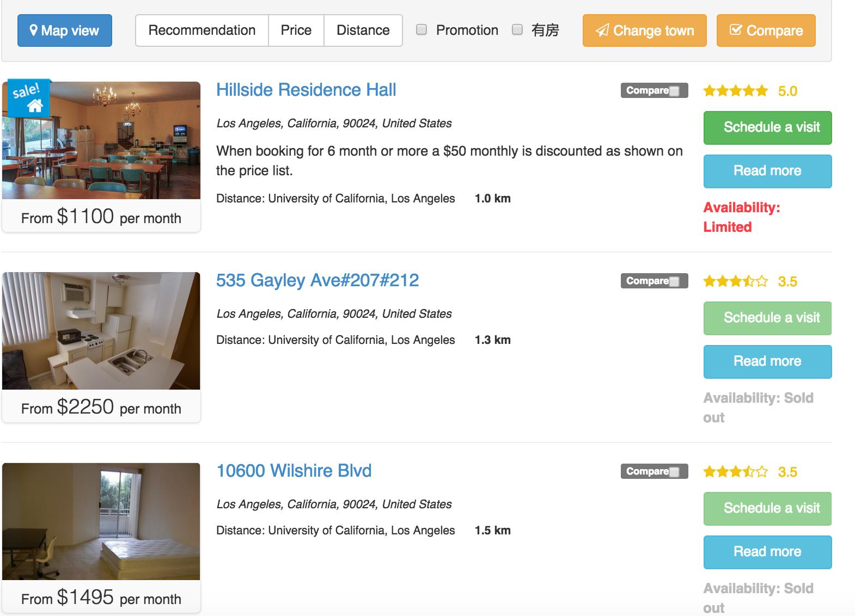
Task: Click the map pin icon on Map view
Action: [x=34, y=30]
